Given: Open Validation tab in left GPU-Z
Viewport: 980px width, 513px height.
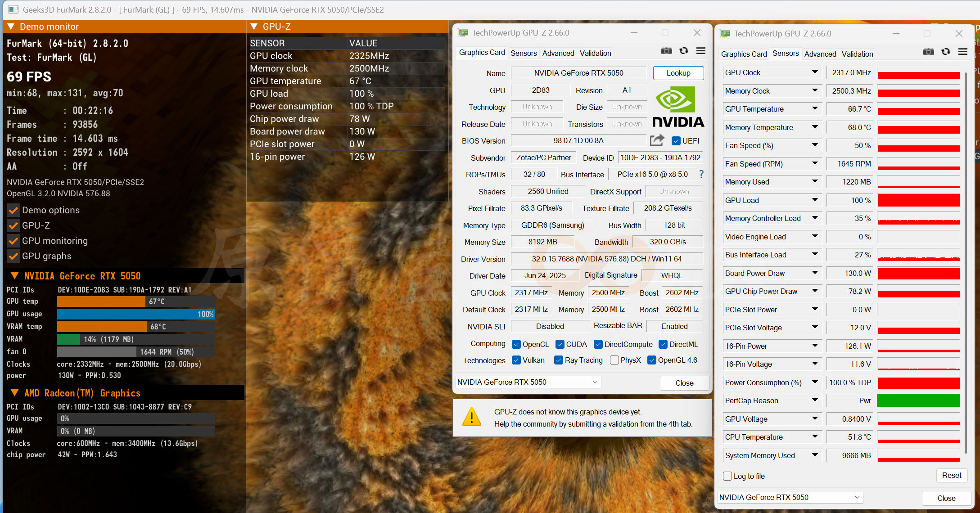Looking at the screenshot, I should click(x=595, y=53).
